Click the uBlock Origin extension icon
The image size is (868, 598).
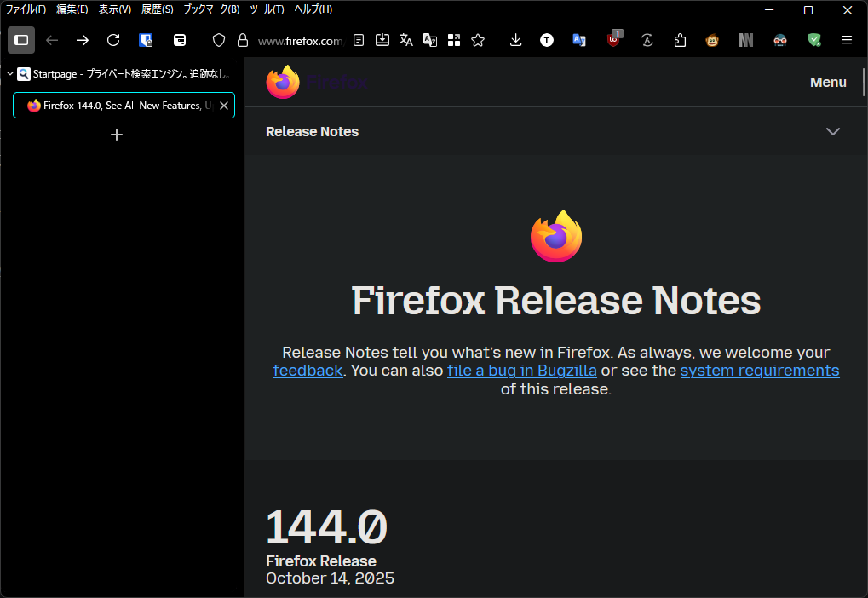[613, 40]
